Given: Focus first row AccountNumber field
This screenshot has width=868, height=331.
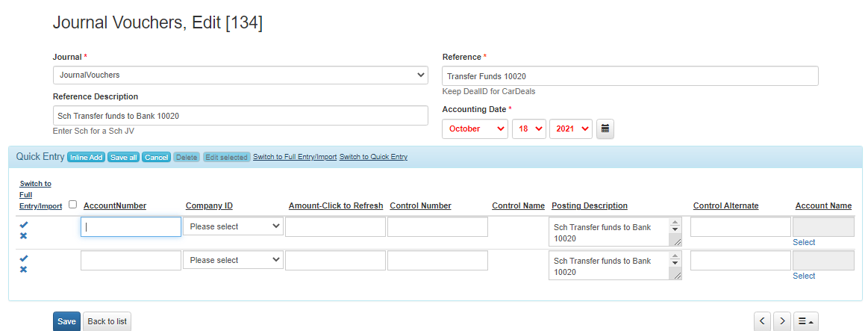Looking at the screenshot, I should 131,226.
